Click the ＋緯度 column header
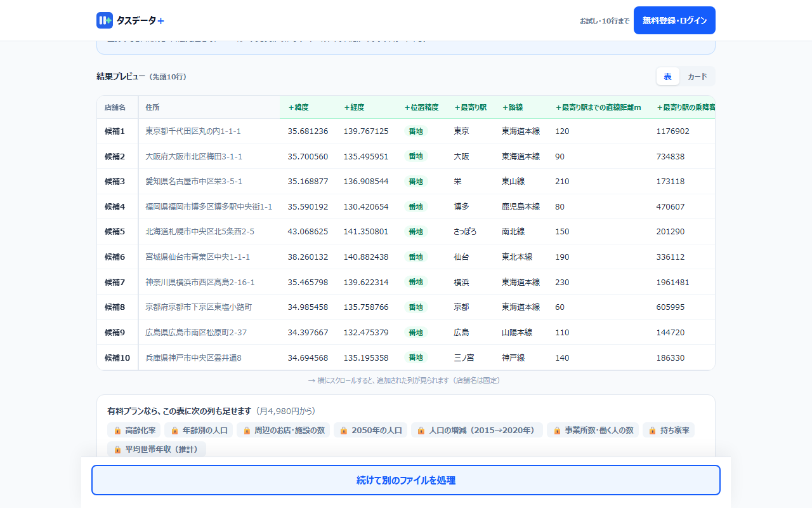 [308, 107]
